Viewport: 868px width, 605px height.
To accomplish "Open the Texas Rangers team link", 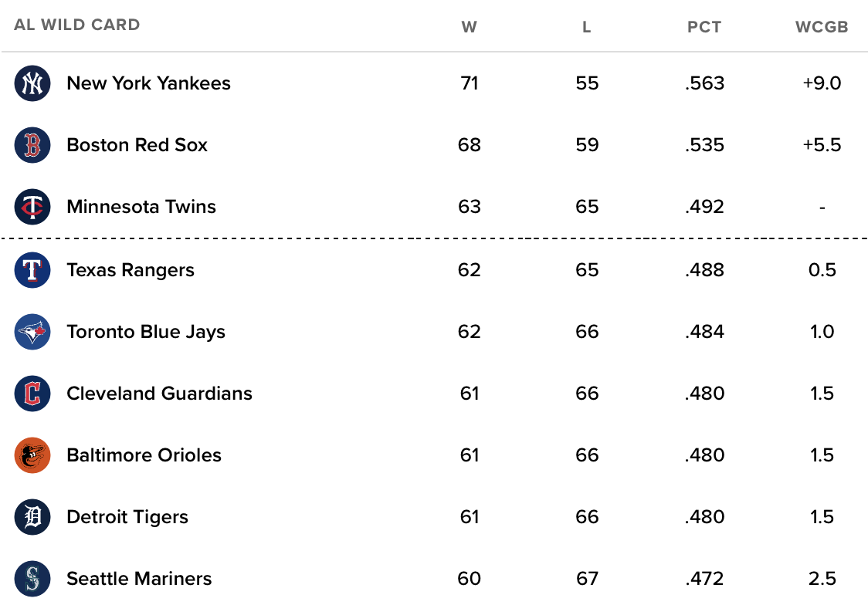I will 130,270.
